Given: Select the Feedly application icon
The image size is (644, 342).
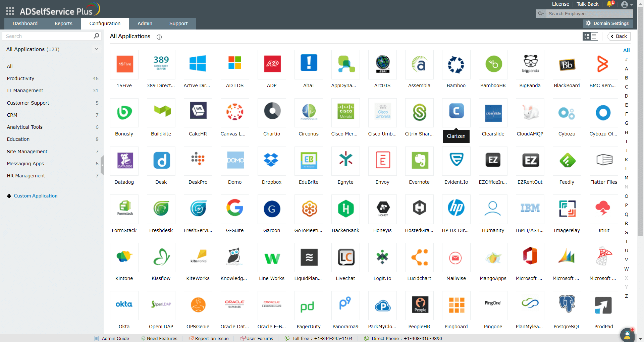Looking at the screenshot, I should tap(567, 161).
